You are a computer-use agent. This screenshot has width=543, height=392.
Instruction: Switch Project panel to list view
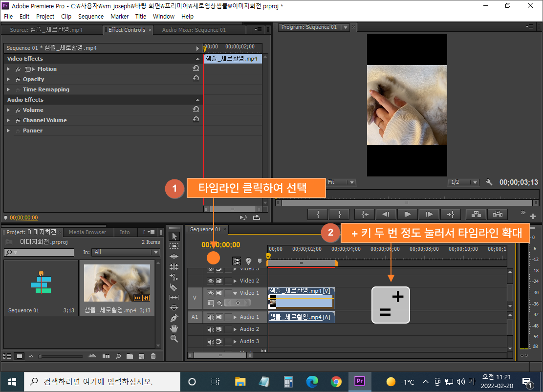pos(7,356)
